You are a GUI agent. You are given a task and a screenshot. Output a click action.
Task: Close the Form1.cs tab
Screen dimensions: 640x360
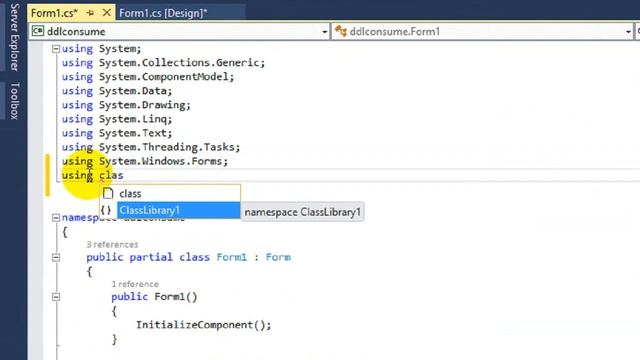(x=107, y=13)
